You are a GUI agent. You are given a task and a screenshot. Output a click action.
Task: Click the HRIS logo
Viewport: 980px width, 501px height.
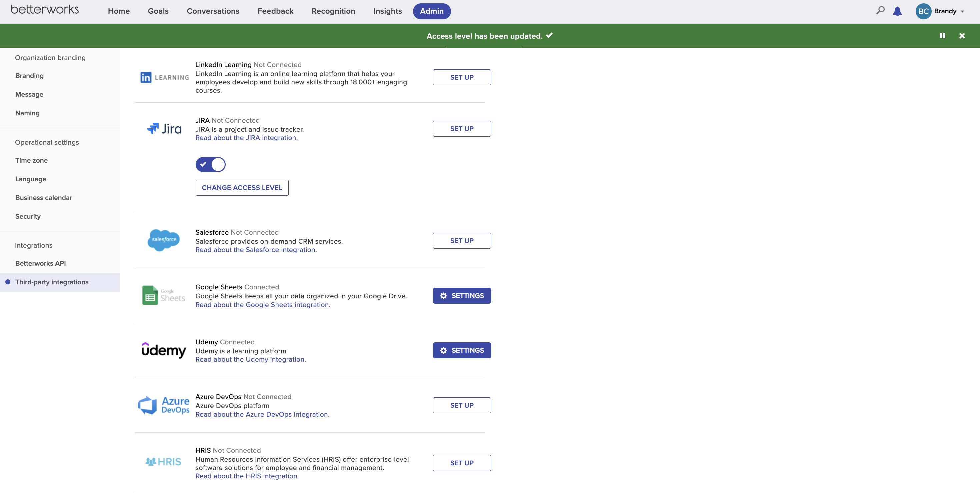click(163, 461)
